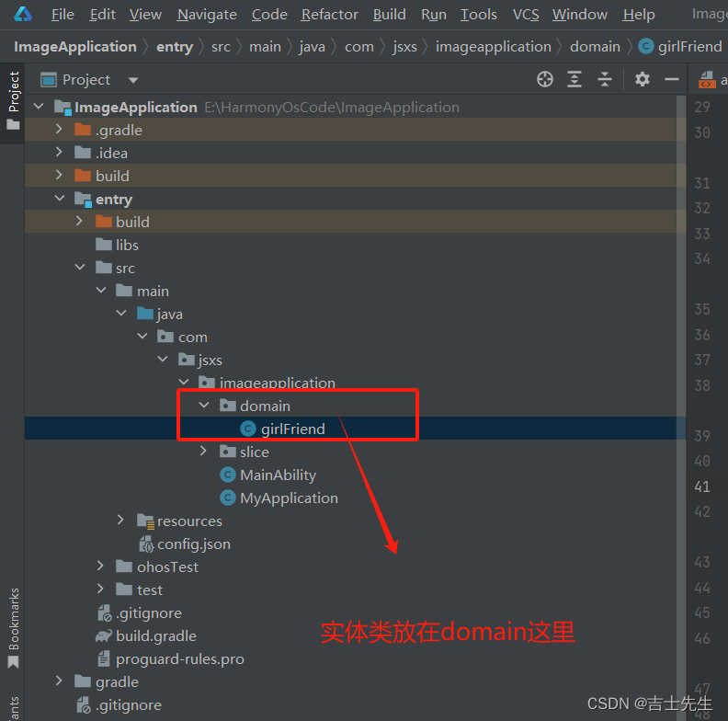
Task: Select the java source folder icon
Action: click(x=145, y=313)
